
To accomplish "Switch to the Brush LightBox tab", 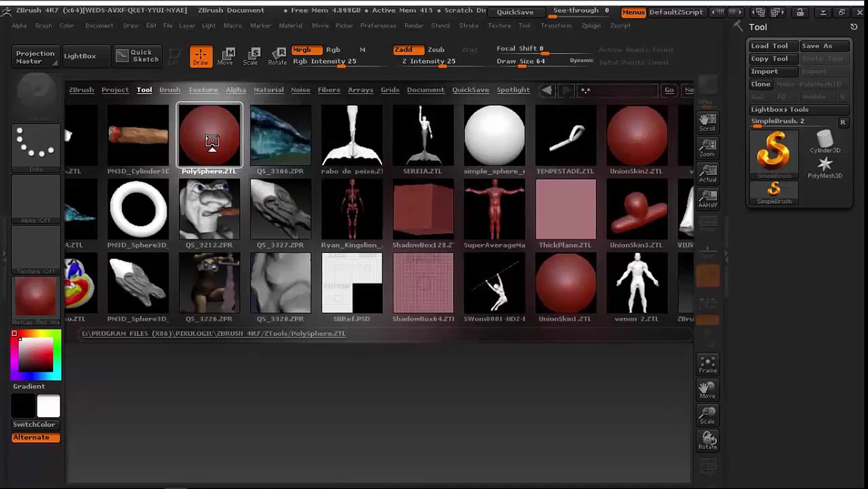I will pos(170,90).
